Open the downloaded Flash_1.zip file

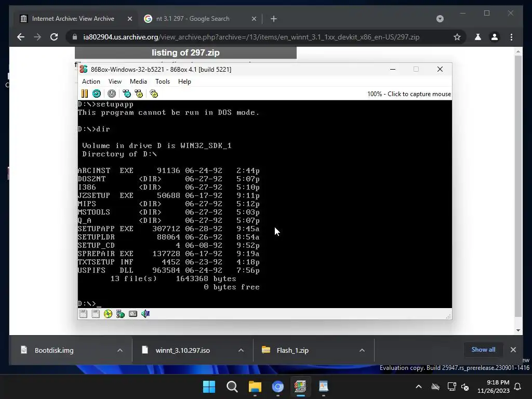tap(292, 350)
